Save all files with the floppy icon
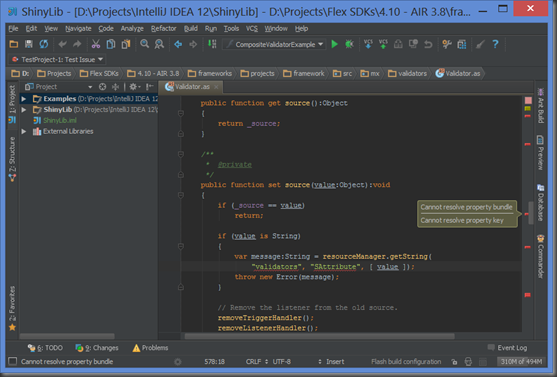Viewport: 557px width, 377px height. 29,44
